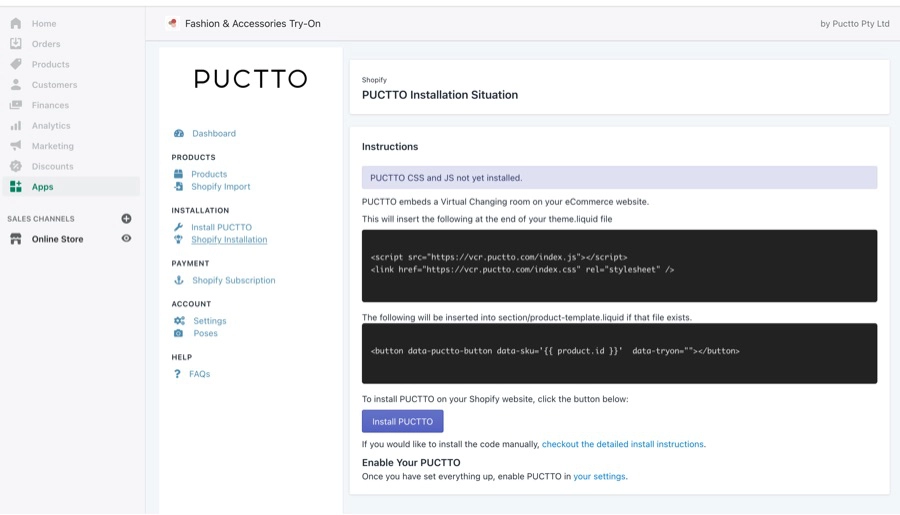This screenshot has height=515, width=900.
Task: Open the Poses link
Action: coord(205,333)
